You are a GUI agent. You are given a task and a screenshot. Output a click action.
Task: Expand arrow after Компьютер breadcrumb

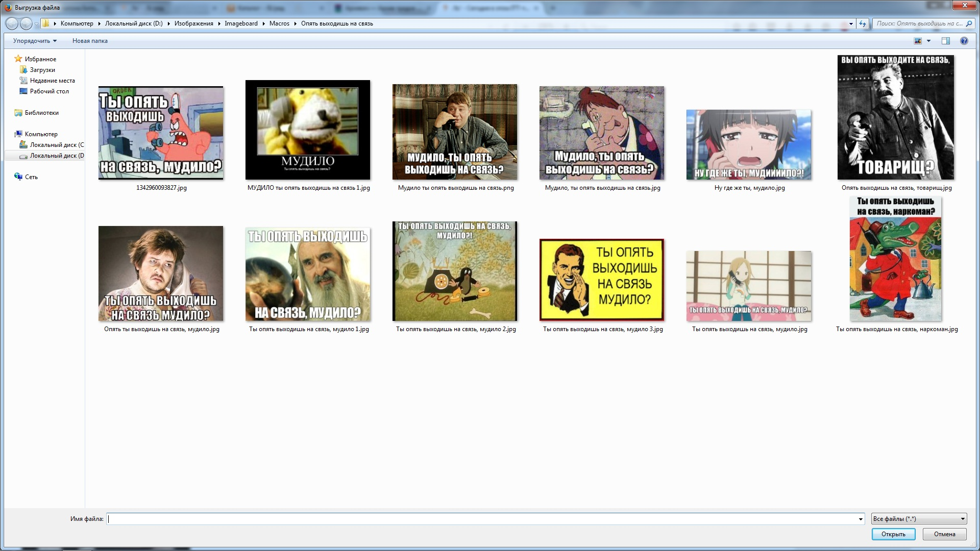pos(100,23)
